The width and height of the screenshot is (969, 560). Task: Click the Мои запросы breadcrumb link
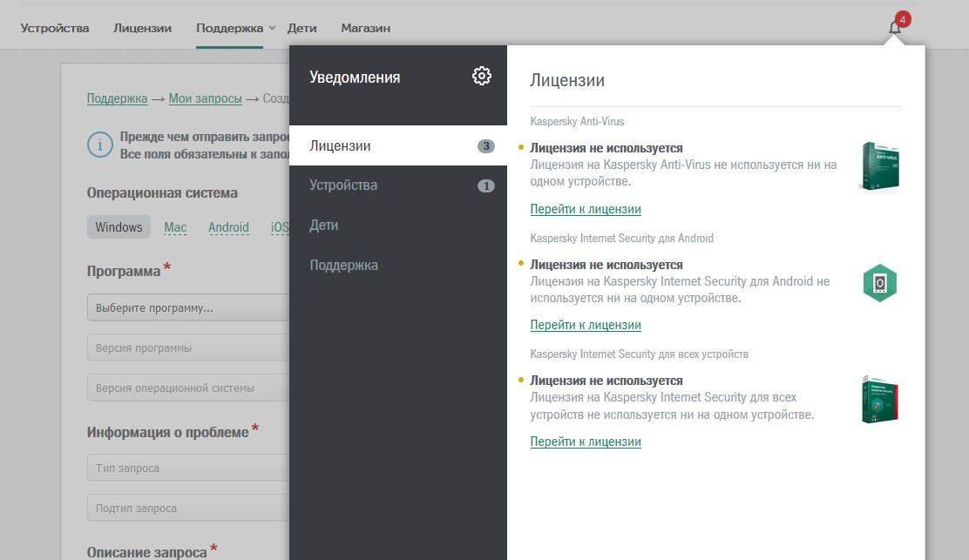[x=205, y=98]
